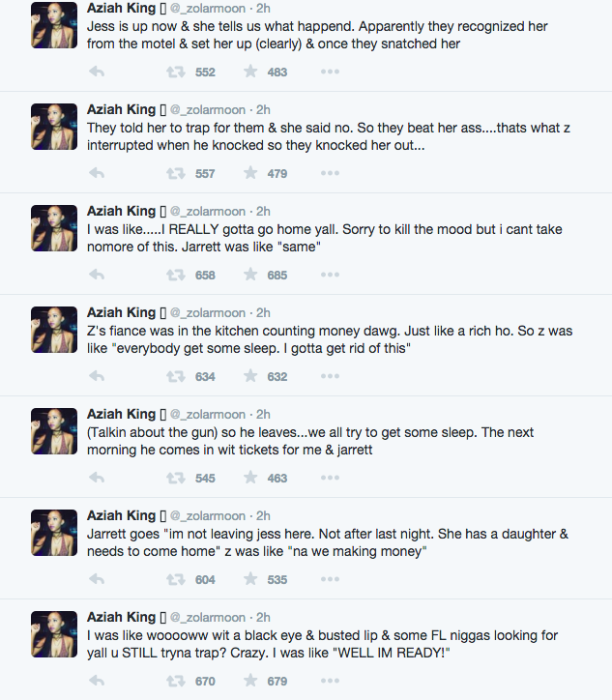Favorite the tweet with 483 likes
The width and height of the screenshot is (612, 700).
coord(250,72)
